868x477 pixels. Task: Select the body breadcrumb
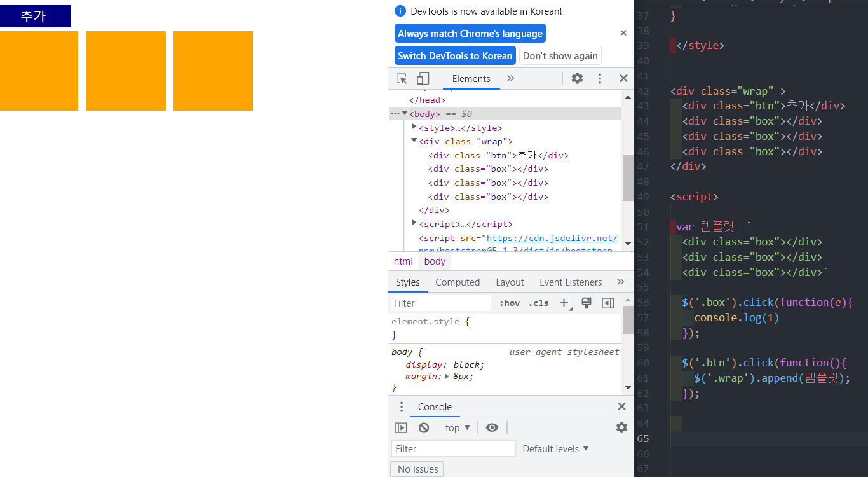click(435, 261)
